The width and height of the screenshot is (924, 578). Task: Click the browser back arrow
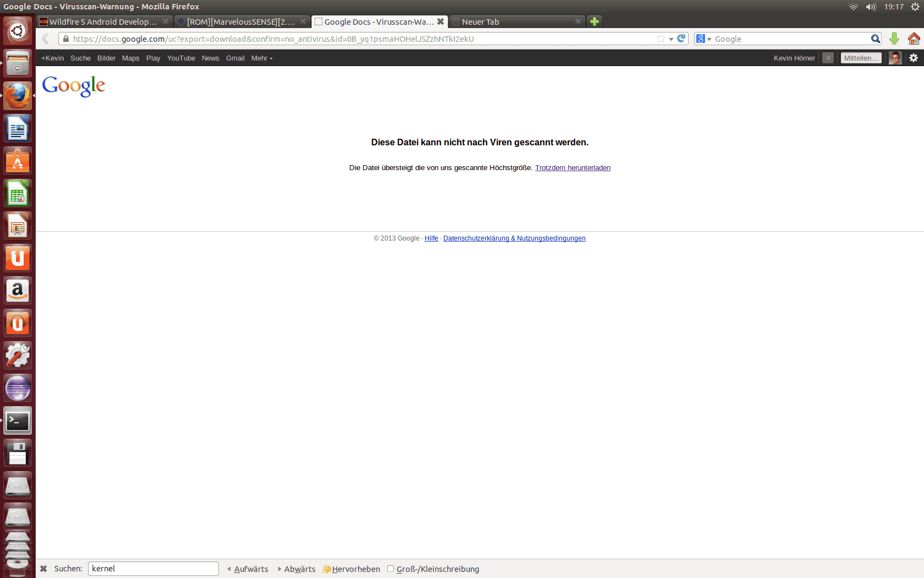coord(46,39)
